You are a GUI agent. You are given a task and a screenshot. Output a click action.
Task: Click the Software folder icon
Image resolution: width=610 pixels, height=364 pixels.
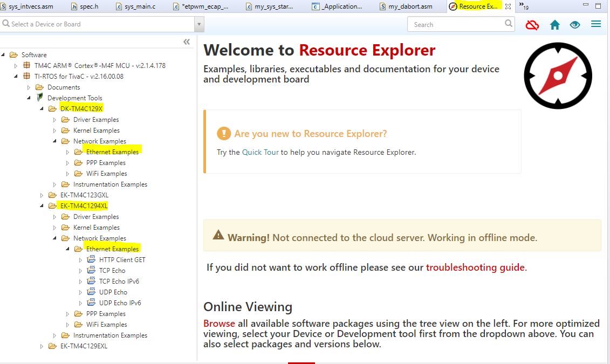(13, 54)
